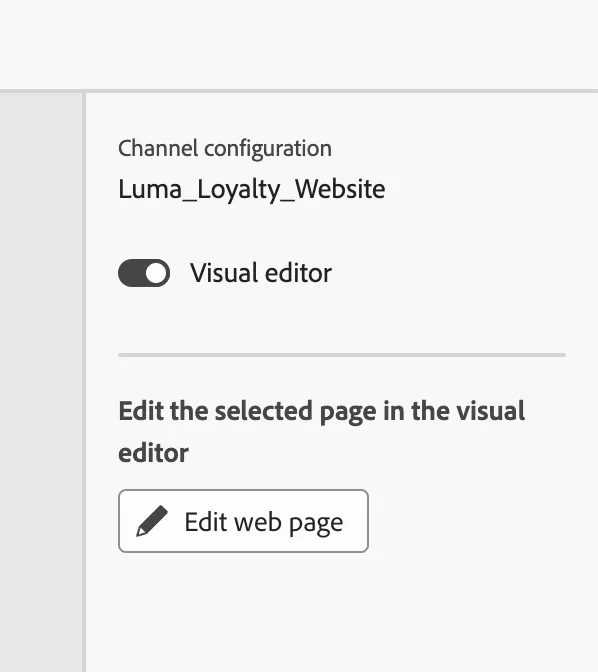Click the white knob of the Visual editor toggle
Image resolution: width=598 pixels, height=672 pixels.
156,273
